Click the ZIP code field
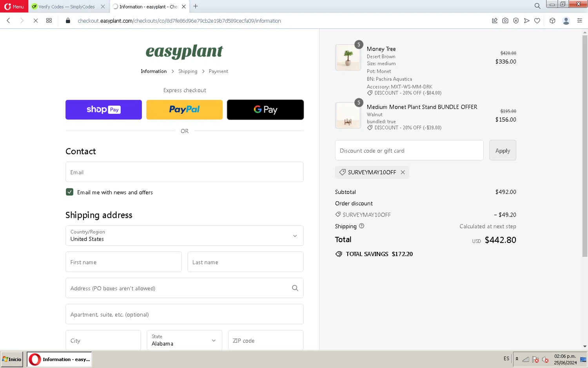This screenshot has height=368, width=588. [266, 340]
